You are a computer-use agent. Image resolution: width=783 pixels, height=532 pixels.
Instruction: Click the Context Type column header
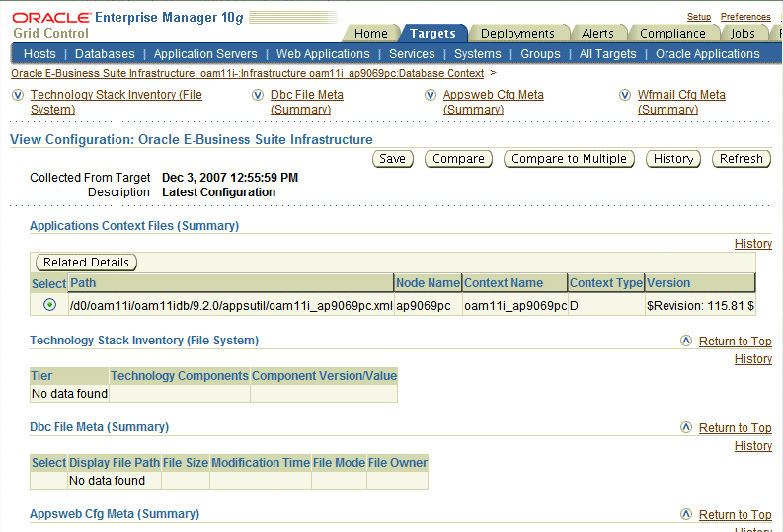606,283
